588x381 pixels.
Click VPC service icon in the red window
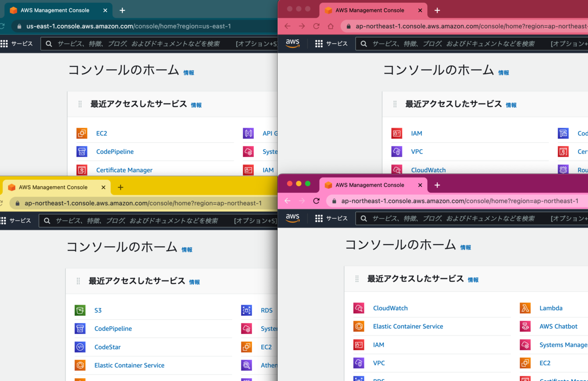(x=397, y=152)
